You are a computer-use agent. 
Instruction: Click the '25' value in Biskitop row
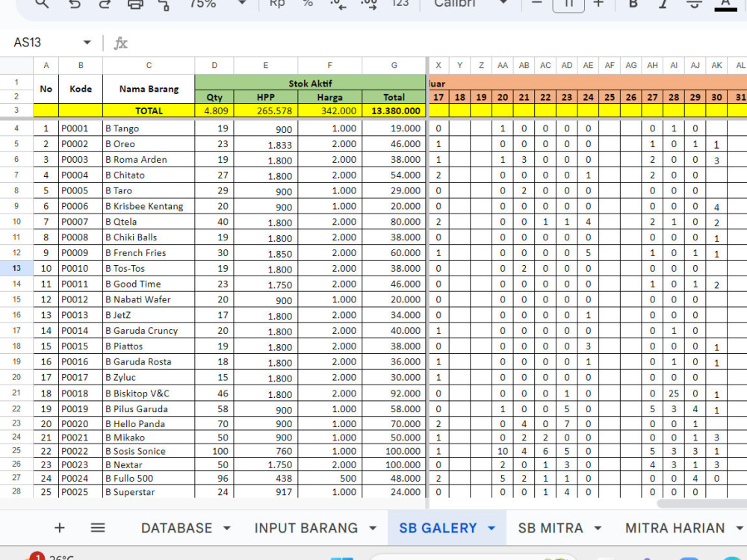674,393
